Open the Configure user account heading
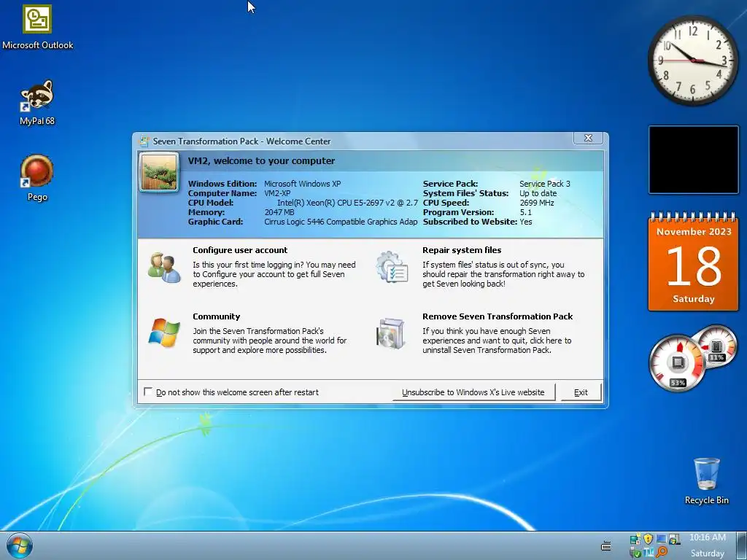The image size is (747, 560). pyautogui.click(x=240, y=250)
